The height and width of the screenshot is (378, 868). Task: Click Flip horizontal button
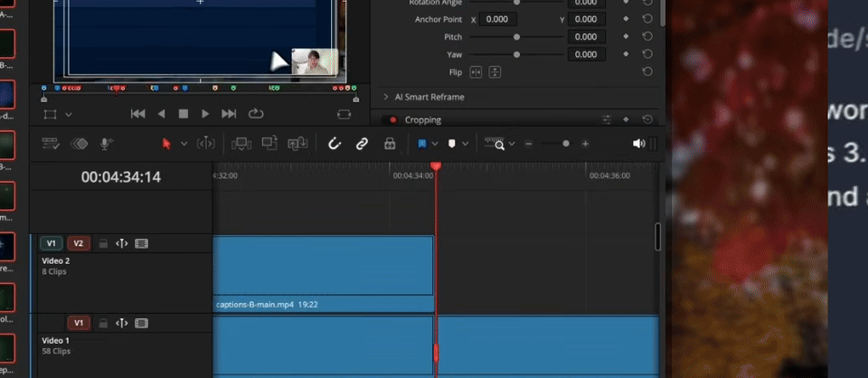click(x=476, y=72)
